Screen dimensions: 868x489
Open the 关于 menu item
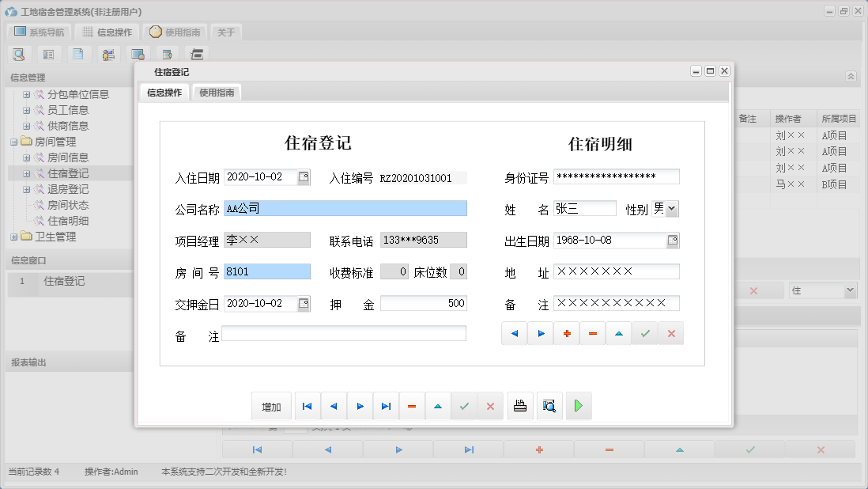click(227, 32)
